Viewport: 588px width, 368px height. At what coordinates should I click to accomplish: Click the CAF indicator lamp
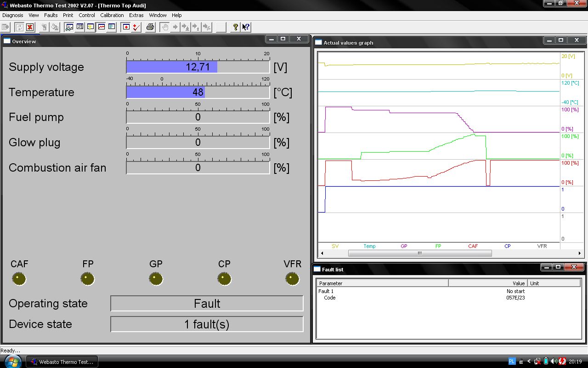tap(19, 279)
